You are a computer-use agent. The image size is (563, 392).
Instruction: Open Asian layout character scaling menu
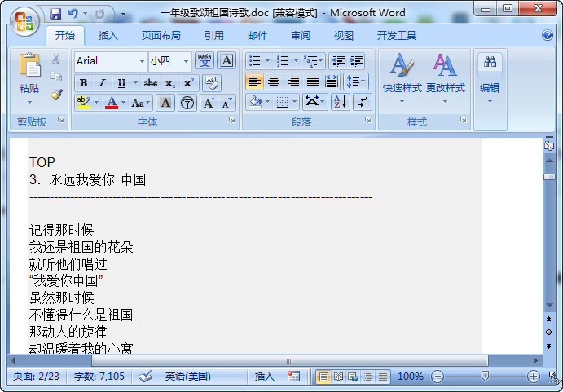click(314, 102)
